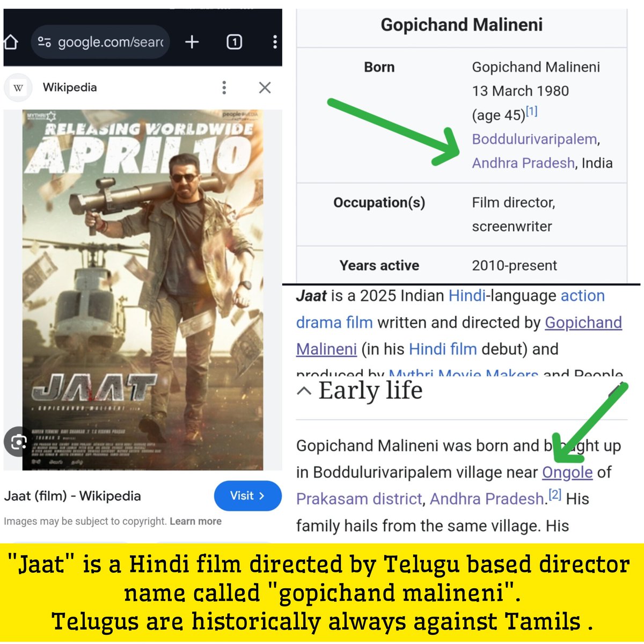
Task: Open the Learn more copyright link
Action: 195,521
